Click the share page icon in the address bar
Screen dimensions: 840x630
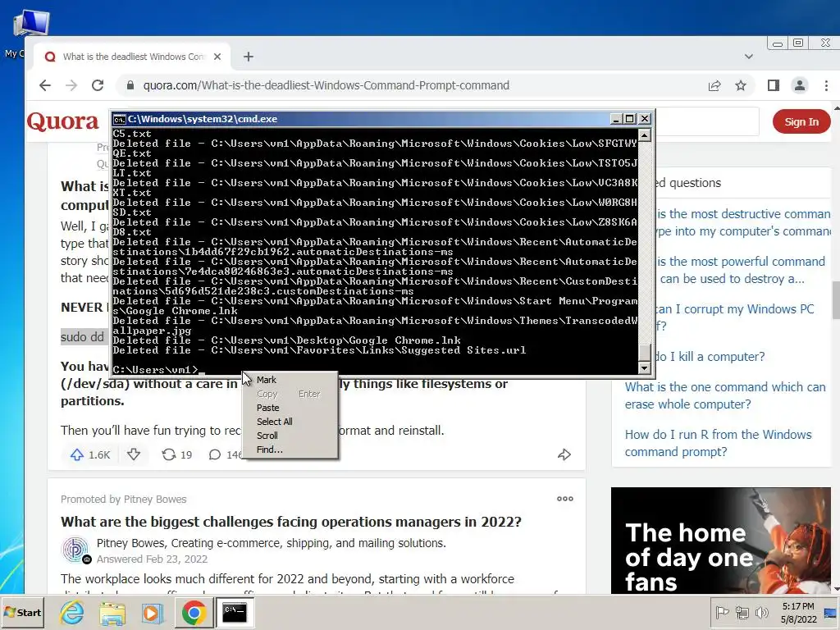click(x=714, y=85)
